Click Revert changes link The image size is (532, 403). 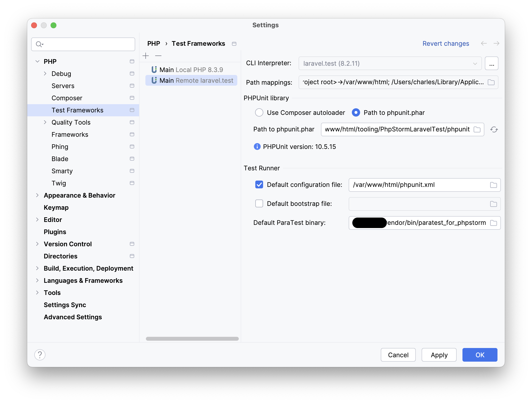pos(446,43)
